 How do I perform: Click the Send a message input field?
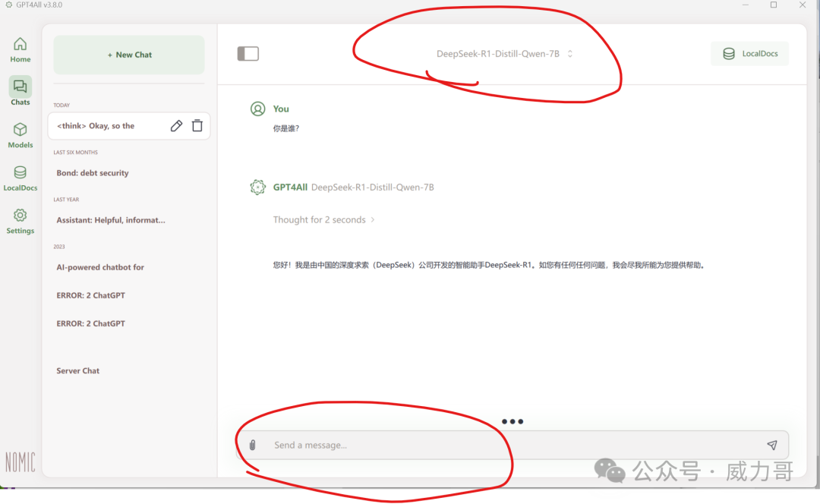[512, 445]
